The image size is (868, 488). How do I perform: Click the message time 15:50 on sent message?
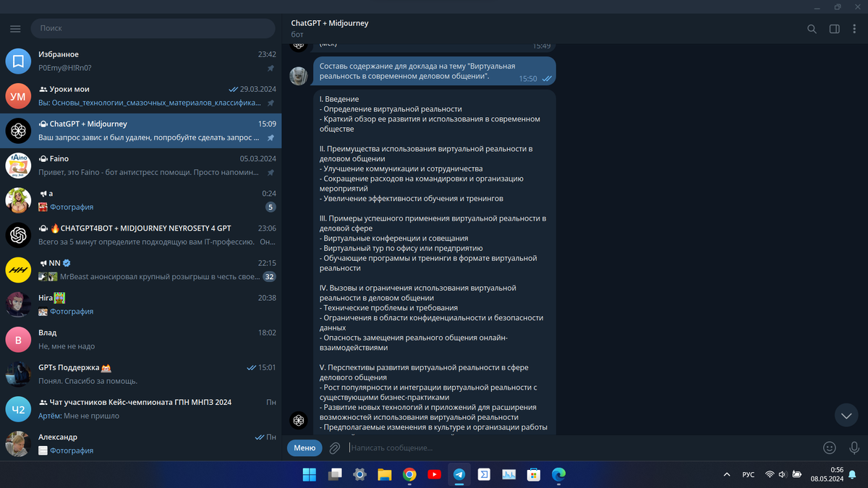527,78
